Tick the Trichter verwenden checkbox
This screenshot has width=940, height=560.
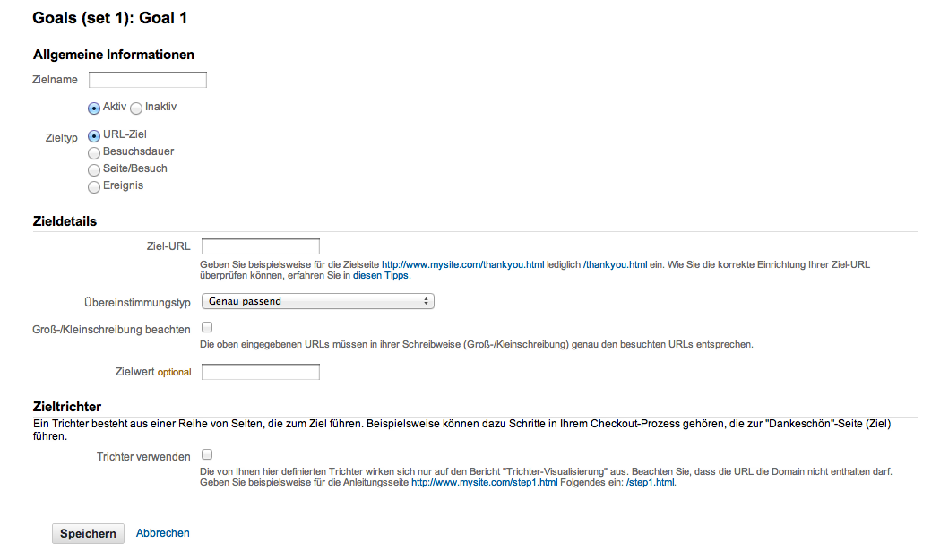(207, 454)
